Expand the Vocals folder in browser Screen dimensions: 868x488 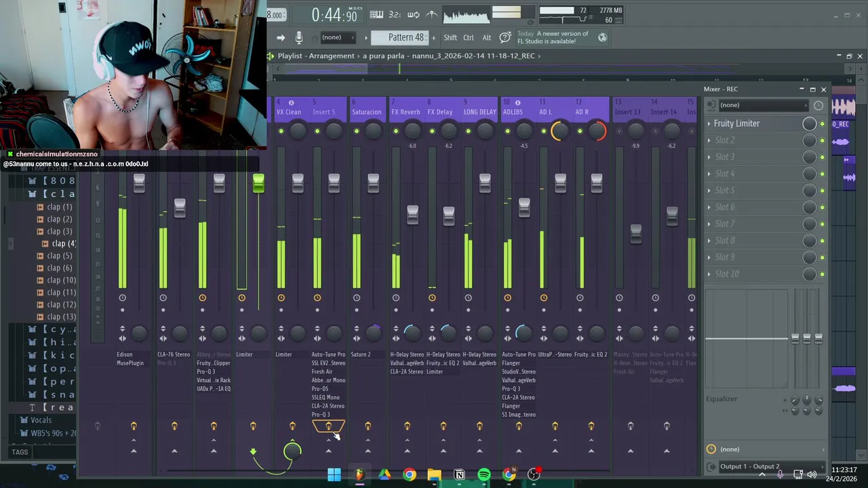[x=41, y=420]
